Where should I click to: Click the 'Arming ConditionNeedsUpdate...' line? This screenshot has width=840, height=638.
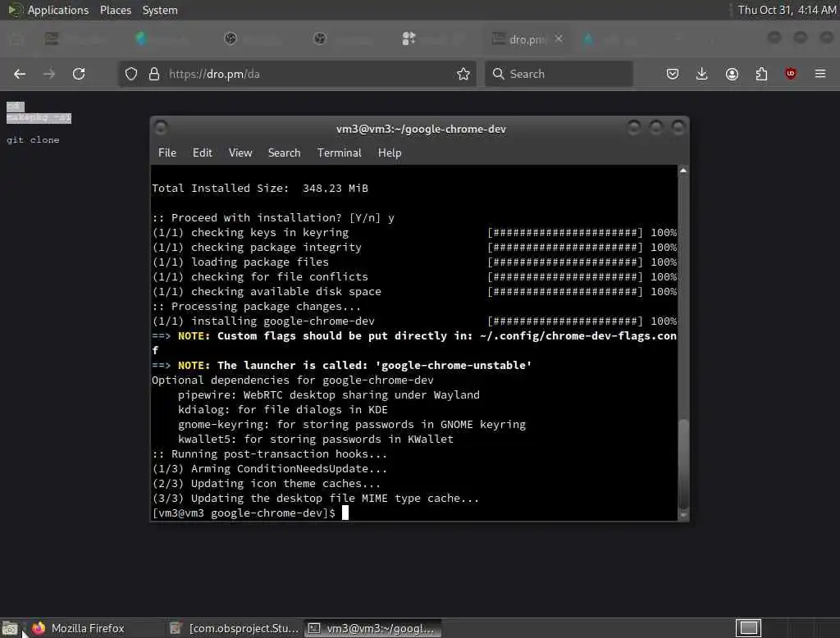(x=269, y=469)
